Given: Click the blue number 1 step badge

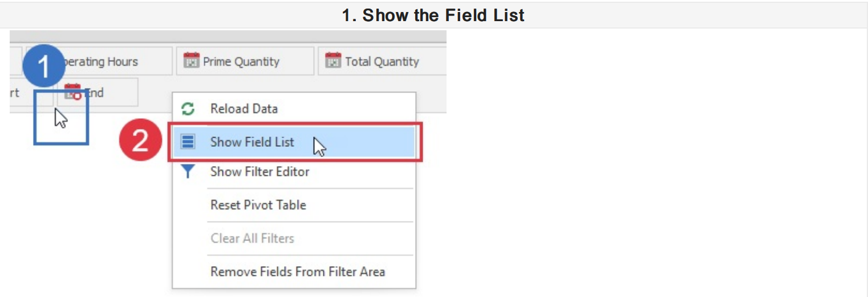Looking at the screenshot, I should tap(44, 67).
